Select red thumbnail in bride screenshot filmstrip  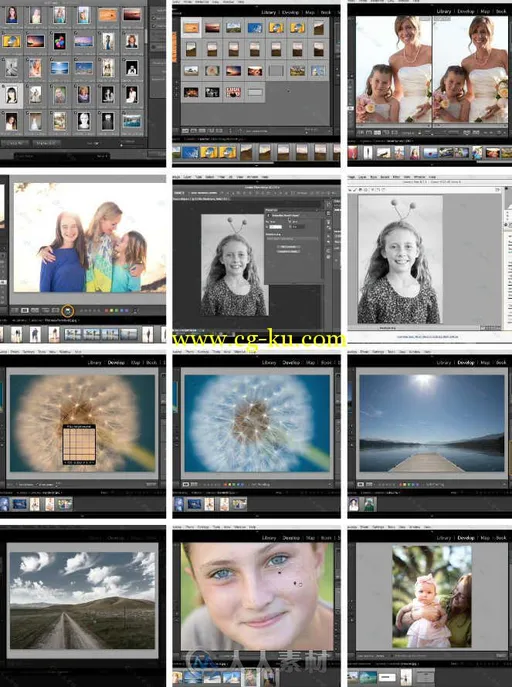tap(353, 152)
